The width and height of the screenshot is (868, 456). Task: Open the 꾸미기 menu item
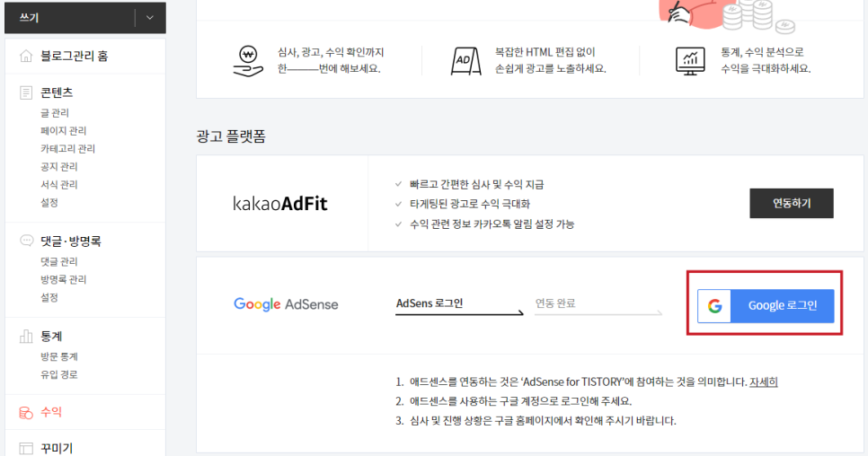pos(57,448)
